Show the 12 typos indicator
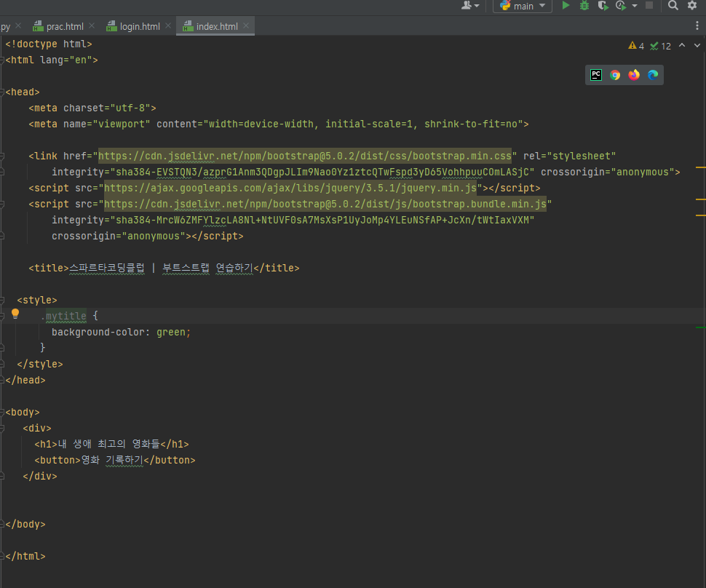 click(661, 46)
